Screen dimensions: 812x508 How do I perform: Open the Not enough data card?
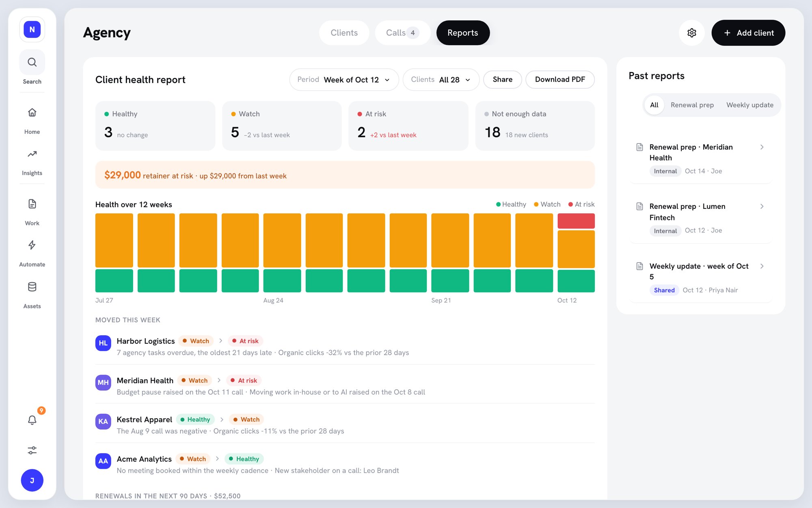click(x=535, y=126)
